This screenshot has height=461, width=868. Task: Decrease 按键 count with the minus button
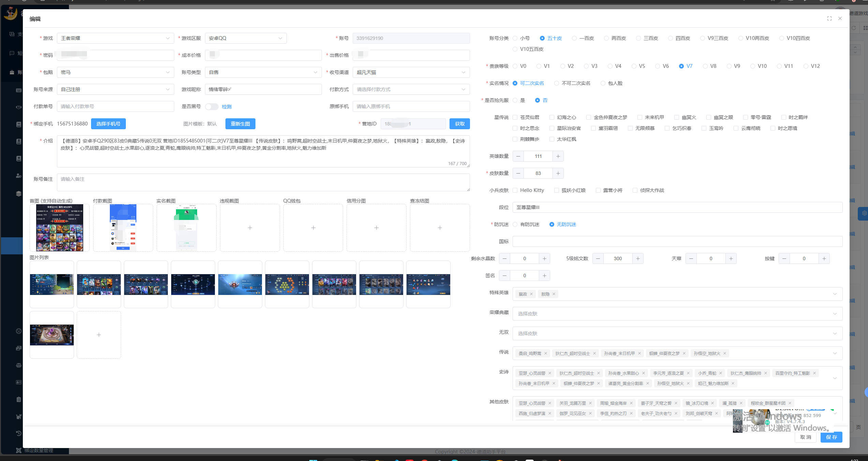click(x=784, y=258)
